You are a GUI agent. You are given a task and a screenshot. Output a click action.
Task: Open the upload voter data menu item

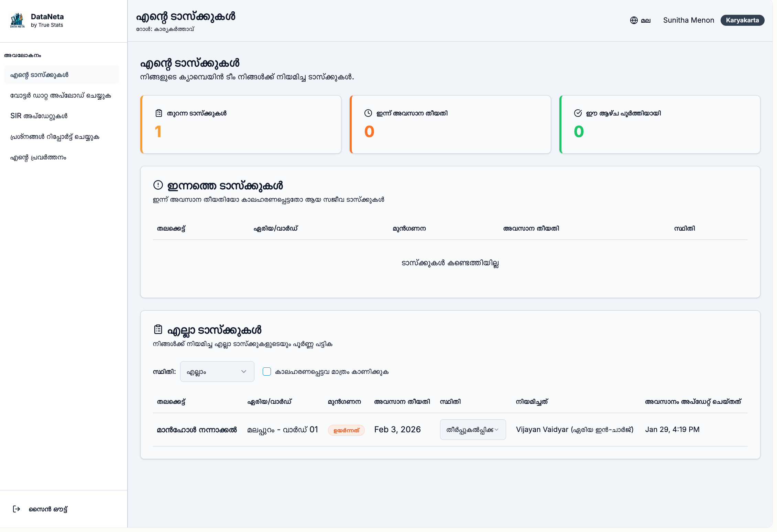pyautogui.click(x=61, y=96)
